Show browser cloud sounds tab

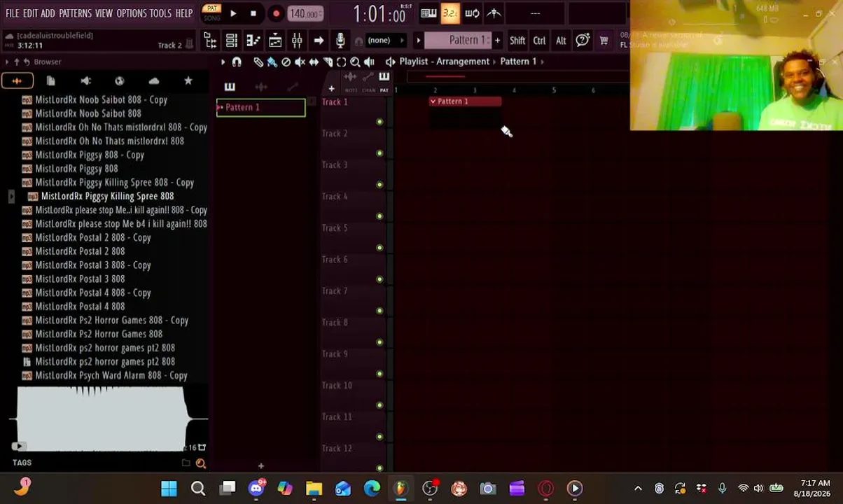click(x=154, y=81)
